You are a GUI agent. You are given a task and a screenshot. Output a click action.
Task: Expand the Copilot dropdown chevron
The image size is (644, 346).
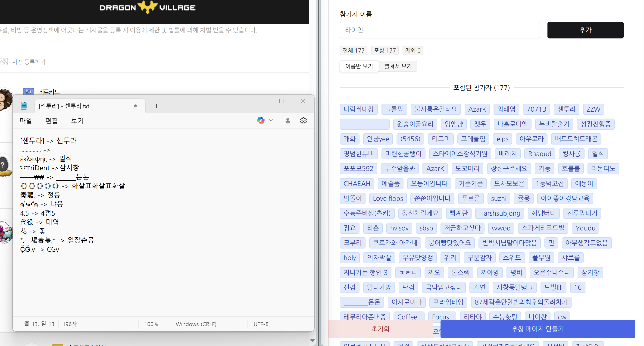pyautogui.click(x=271, y=121)
